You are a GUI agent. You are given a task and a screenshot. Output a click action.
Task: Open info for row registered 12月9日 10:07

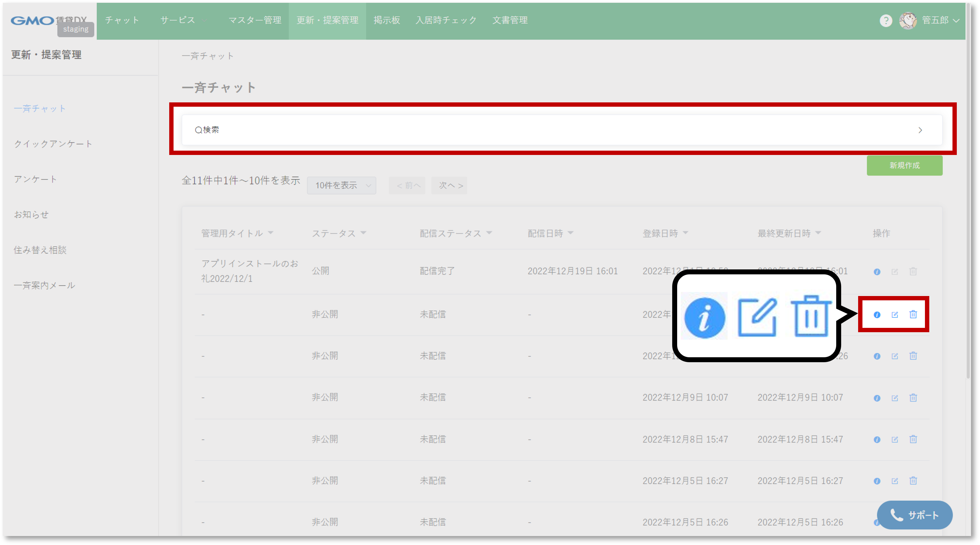pyautogui.click(x=877, y=398)
